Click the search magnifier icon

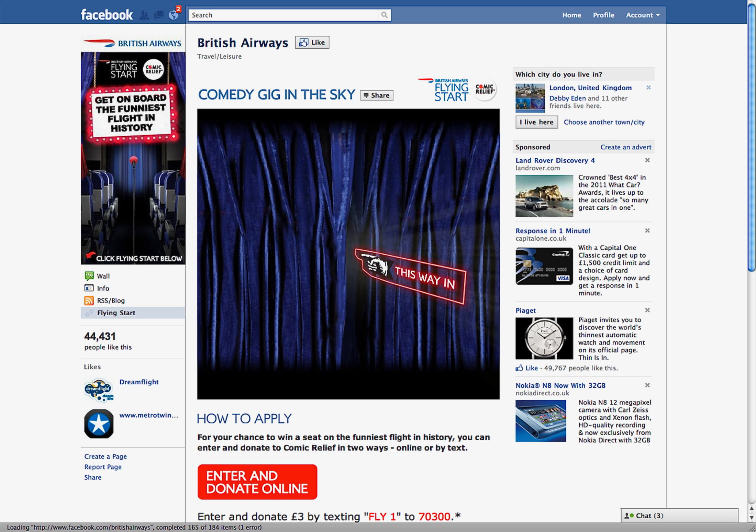pos(384,15)
